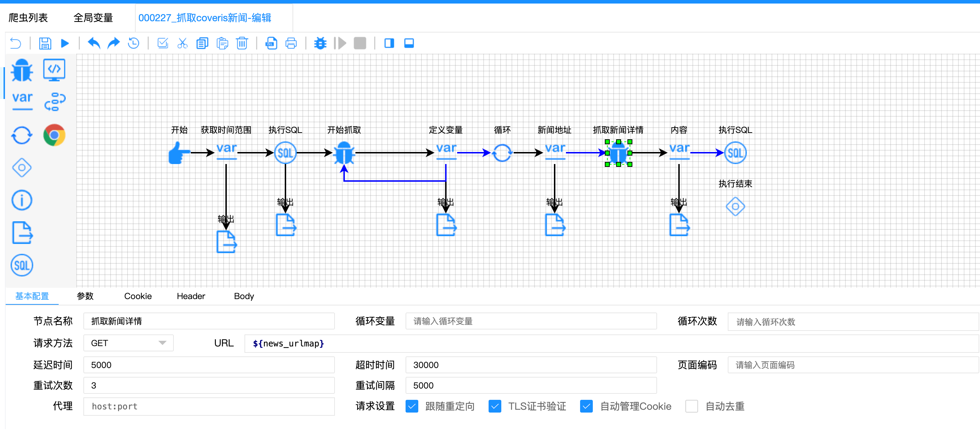Select the 抓取新闻详情 node on canvas
The image size is (980, 432).
[618, 153]
